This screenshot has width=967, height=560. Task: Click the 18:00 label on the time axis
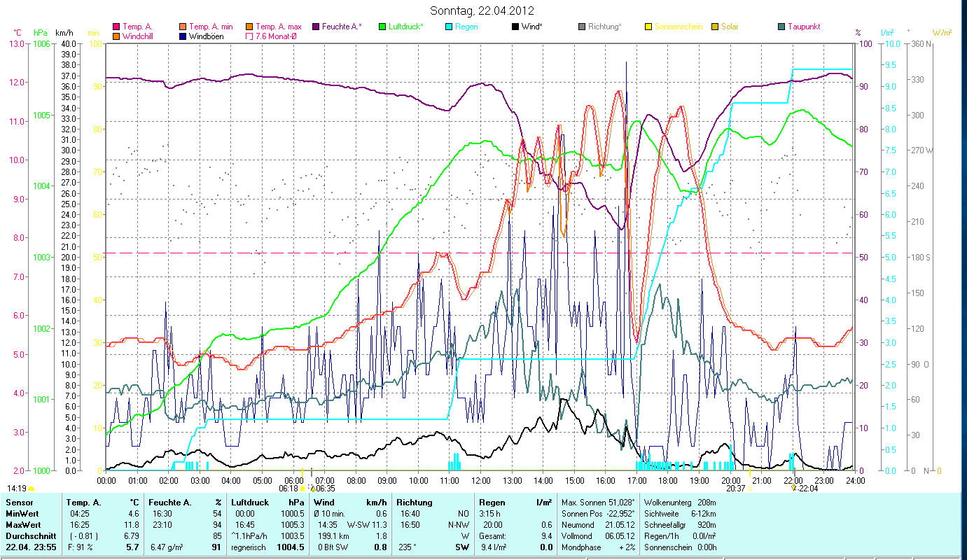(668, 480)
